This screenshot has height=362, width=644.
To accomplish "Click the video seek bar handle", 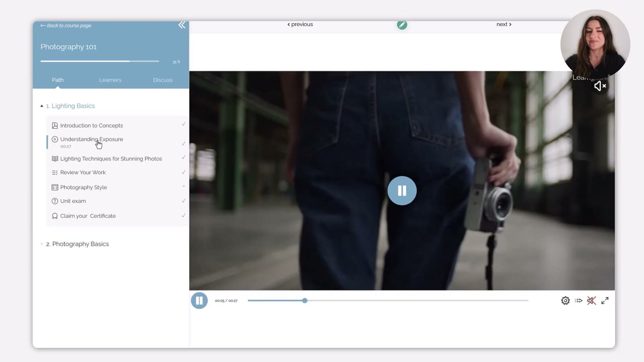I will [305, 300].
